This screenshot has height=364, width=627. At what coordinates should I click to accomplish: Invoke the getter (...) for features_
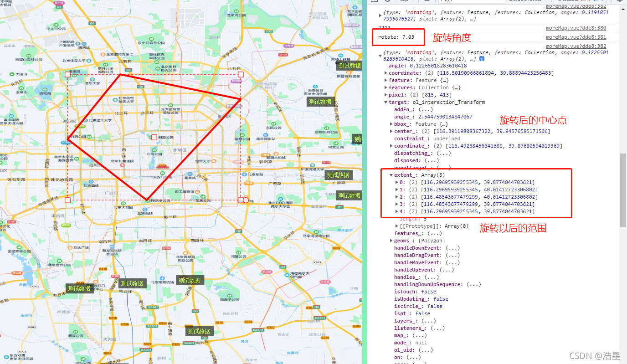click(435, 233)
